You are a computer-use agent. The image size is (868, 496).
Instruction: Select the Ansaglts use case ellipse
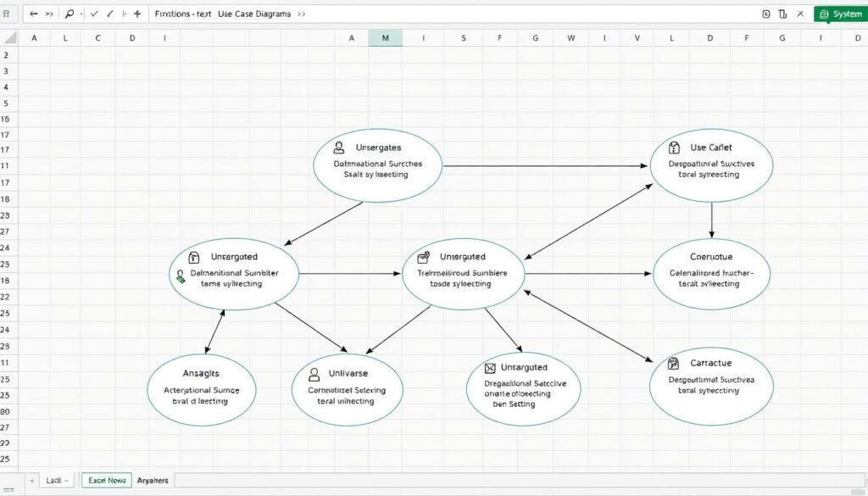pos(202,390)
